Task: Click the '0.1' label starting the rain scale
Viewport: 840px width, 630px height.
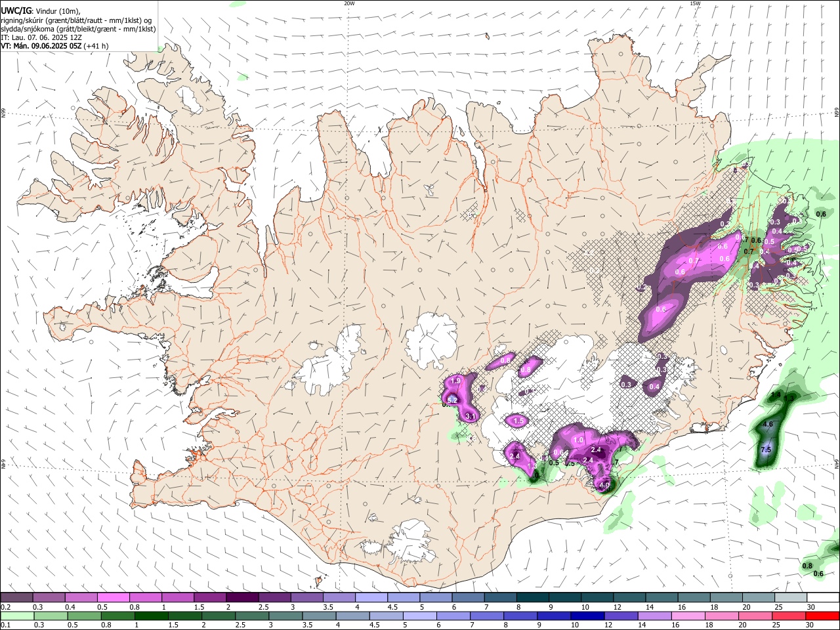Action: coord(6,625)
